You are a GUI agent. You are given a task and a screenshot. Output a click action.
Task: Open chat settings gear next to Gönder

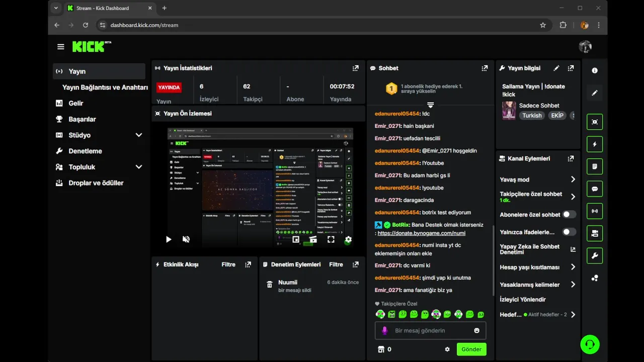(447, 349)
